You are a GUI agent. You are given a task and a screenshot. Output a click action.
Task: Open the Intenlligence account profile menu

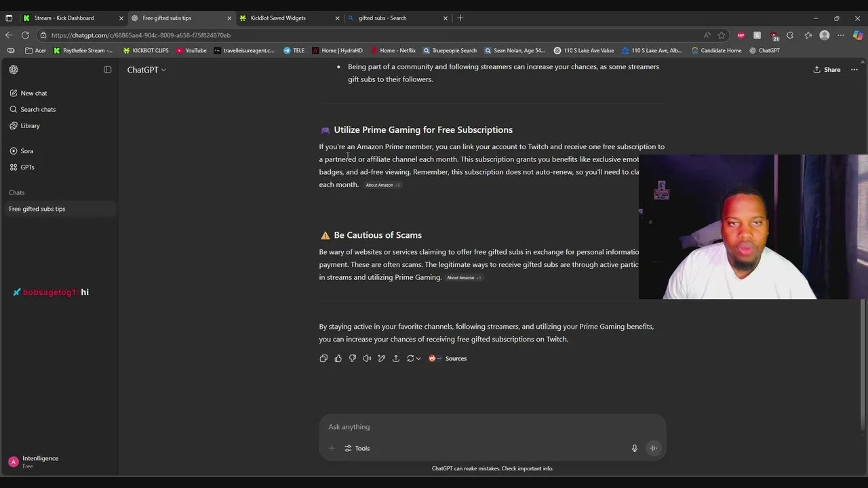59,462
